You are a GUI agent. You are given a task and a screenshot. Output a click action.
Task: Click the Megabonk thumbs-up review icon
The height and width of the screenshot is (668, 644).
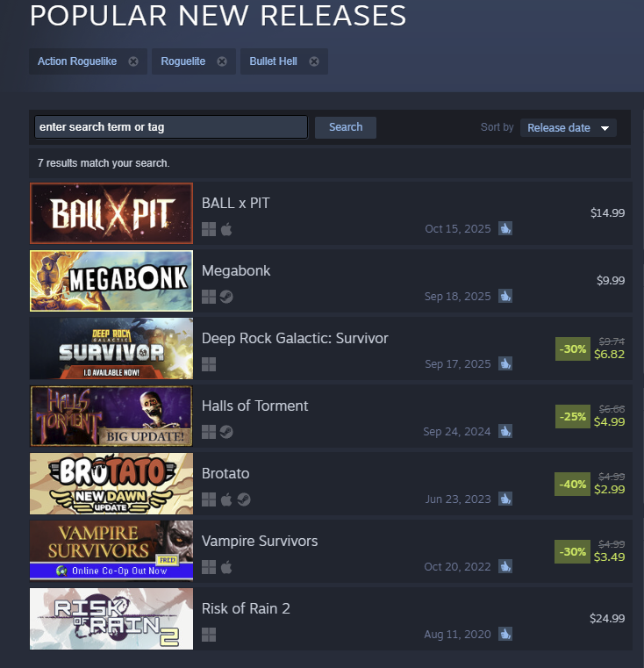coord(505,296)
